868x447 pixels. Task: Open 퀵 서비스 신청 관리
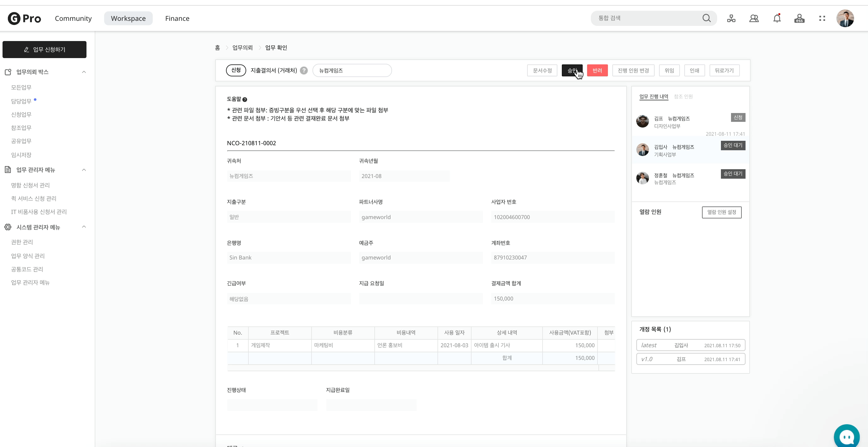(33, 198)
